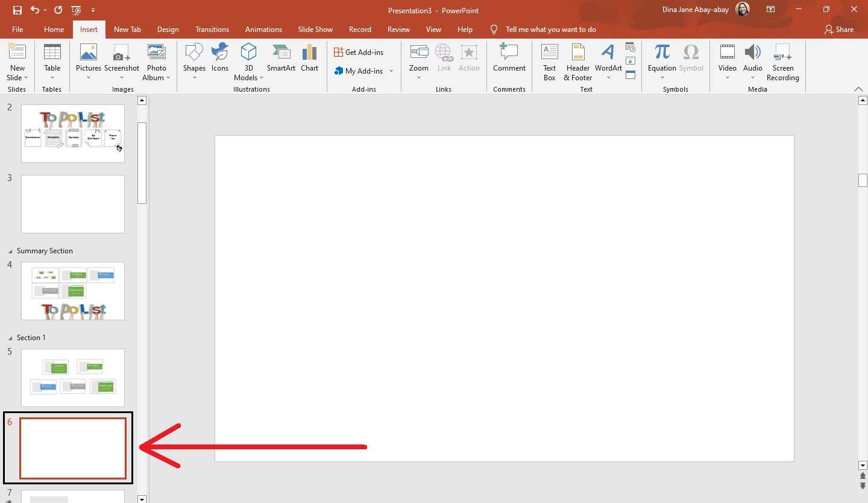Insert a Video
This screenshot has height=503, width=868.
(x=727, y=57)
